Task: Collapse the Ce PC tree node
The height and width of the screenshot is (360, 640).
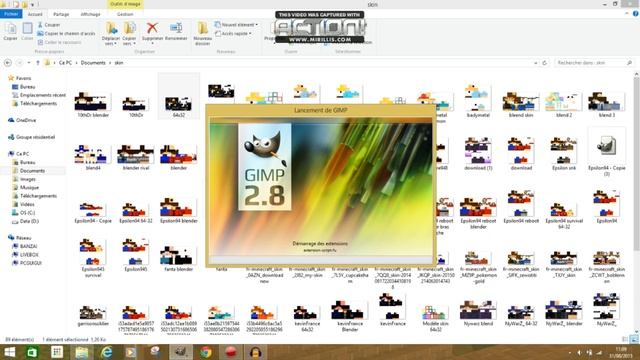Action: 4,154
